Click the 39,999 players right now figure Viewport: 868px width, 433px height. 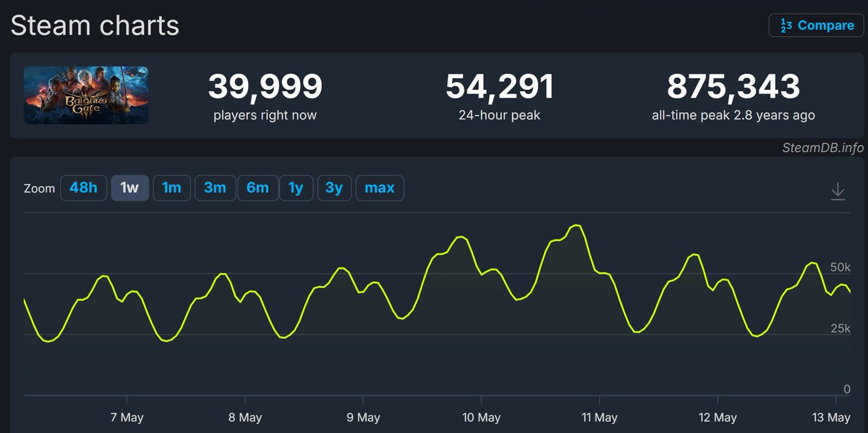click(x=265, y=87)
